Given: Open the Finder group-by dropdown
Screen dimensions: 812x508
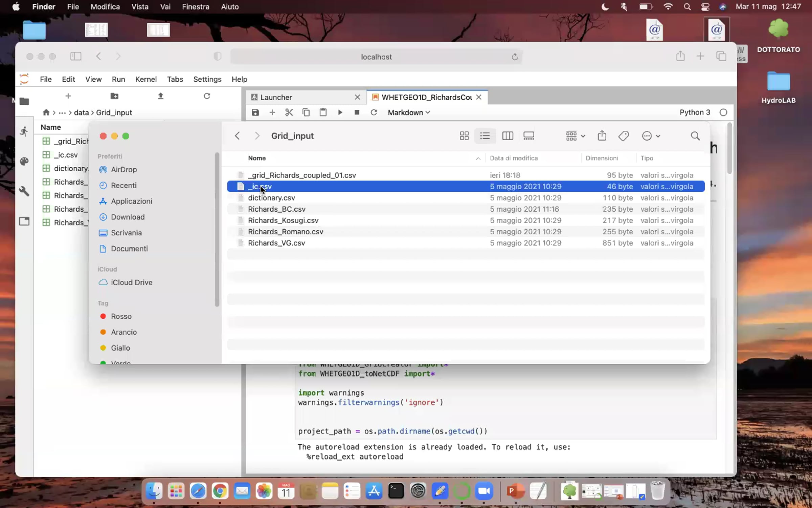Looking at the screenshot, I should coord(575,136).
